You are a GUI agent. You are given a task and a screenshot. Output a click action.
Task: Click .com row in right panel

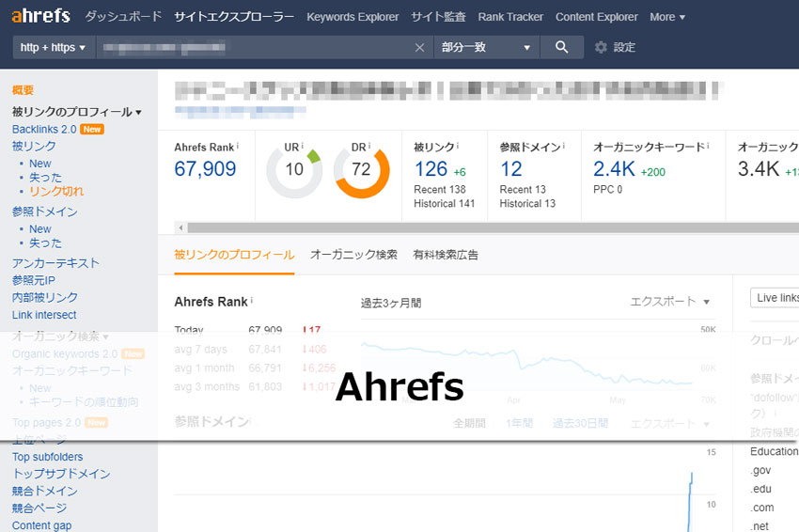[x=762, y=508]
